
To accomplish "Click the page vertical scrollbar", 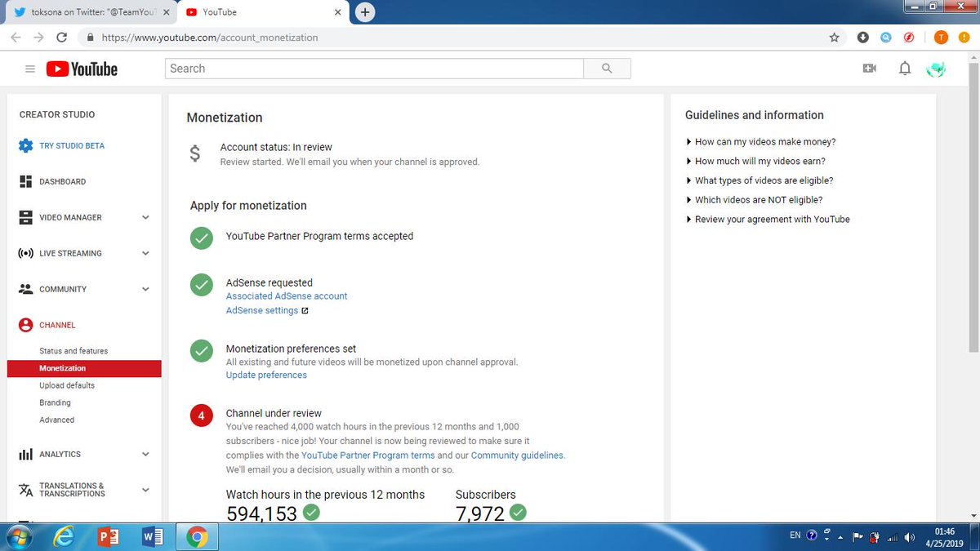I will click(973, 206).
